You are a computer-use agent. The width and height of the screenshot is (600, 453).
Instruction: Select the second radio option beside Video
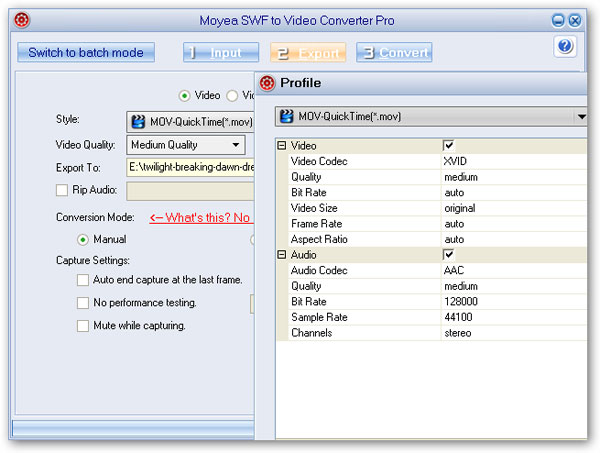click(232, 96)
